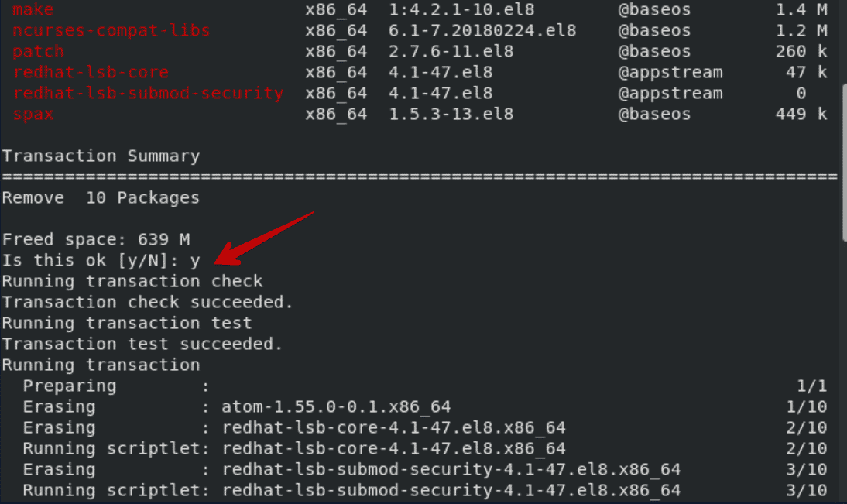The width and height of the screenshot is (847, 504).
Task: Click the 'Transaction Summary' heading text
Action: (101, 156)
